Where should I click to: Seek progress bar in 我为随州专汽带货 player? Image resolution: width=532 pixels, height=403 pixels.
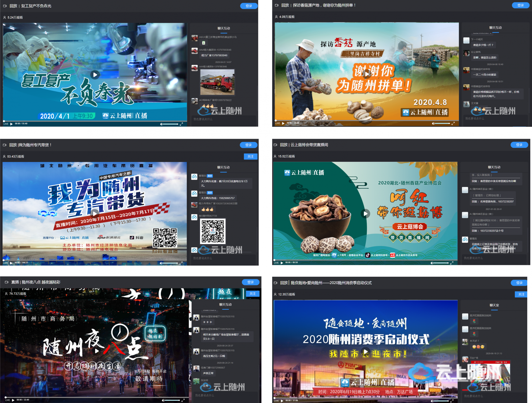[x=95, y=260]
